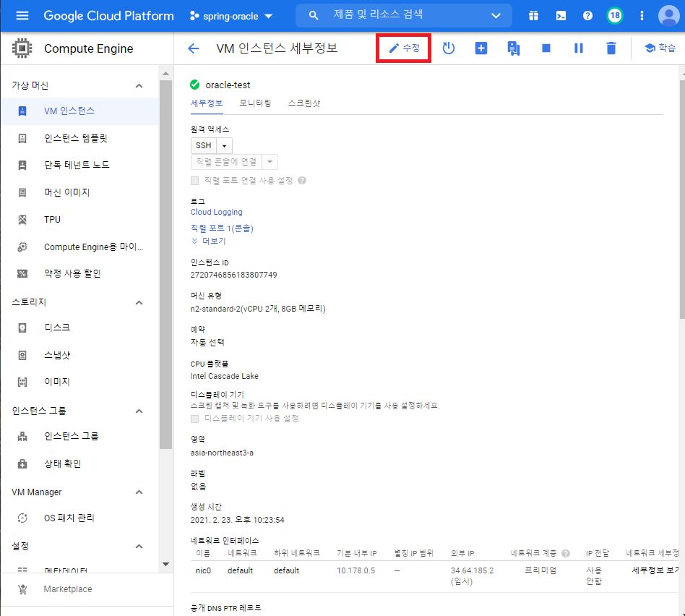Click the external IP 34.64.185.2
The image size is (685, 616).
pos(472,570)
